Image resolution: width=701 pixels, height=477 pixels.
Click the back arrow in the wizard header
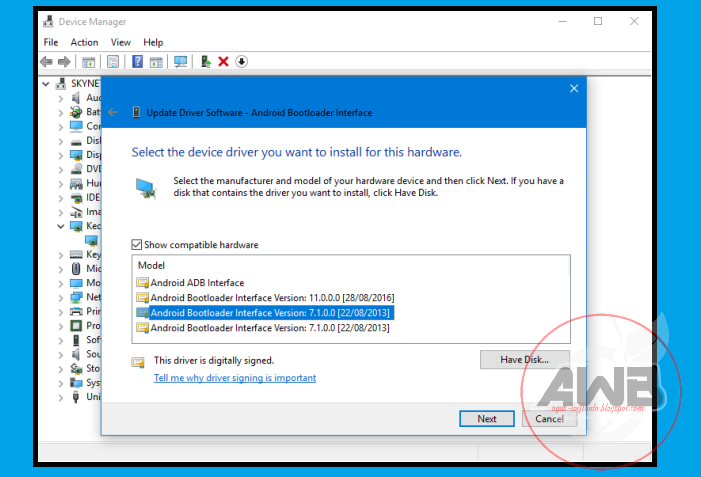pyautogui.click(x=113, y=112)
